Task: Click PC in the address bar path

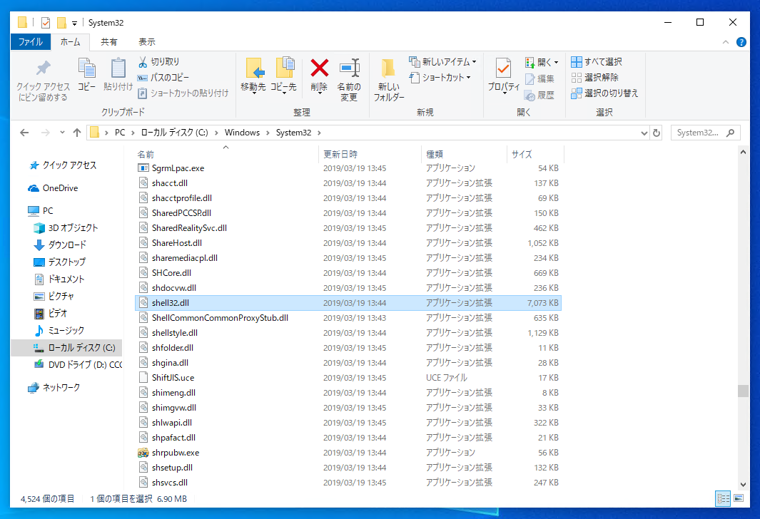Action: (x=120, y=133)
